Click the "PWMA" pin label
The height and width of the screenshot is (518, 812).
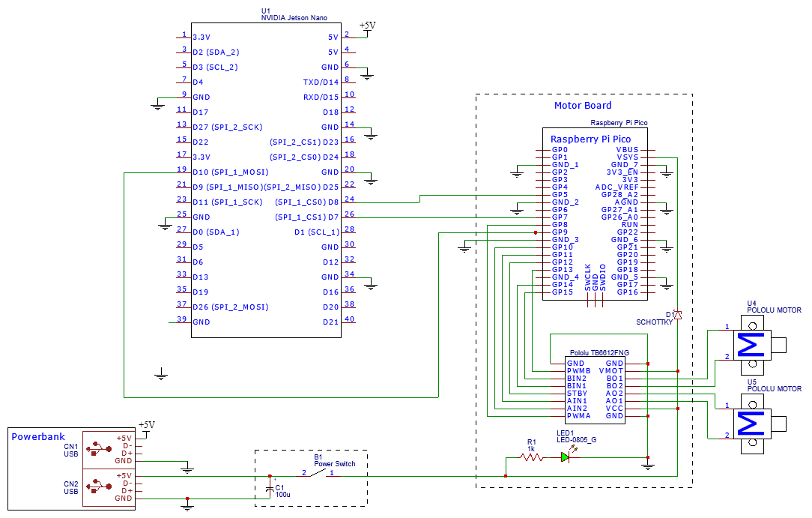pos(579,416)
